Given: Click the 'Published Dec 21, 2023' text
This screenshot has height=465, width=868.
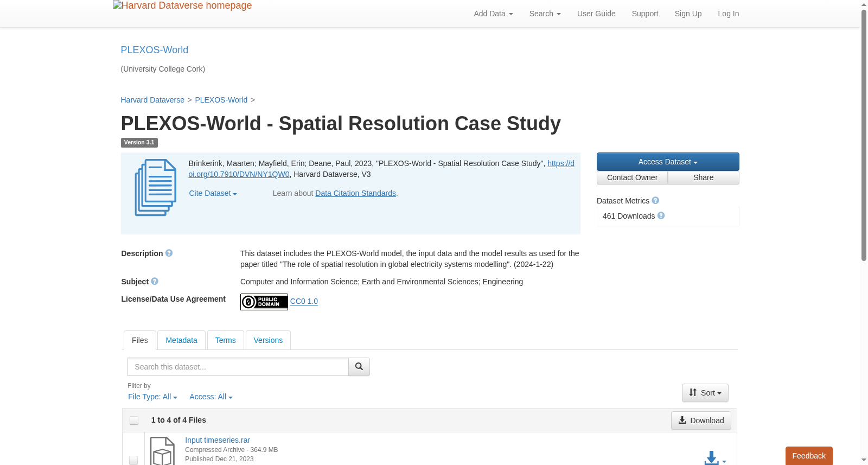Looking at the screenshot, I should [x=219, y=459].
